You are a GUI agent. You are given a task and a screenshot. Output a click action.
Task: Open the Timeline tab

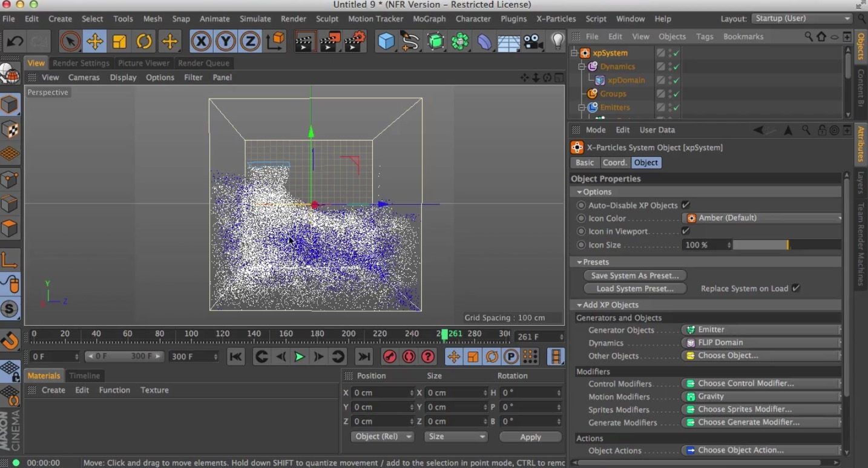click(84, 375)
